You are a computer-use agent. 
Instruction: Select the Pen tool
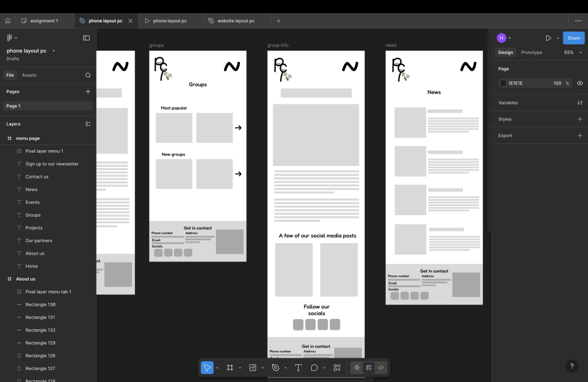coord(276,368)
